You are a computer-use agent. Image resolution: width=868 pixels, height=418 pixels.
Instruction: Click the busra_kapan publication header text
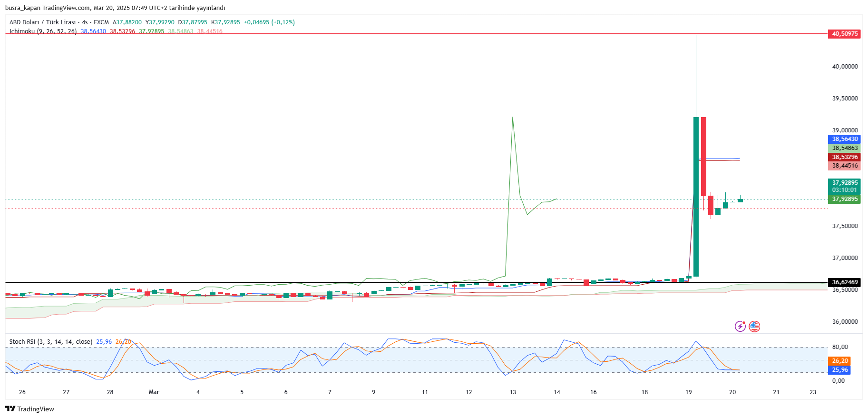[x=115, y=8]
